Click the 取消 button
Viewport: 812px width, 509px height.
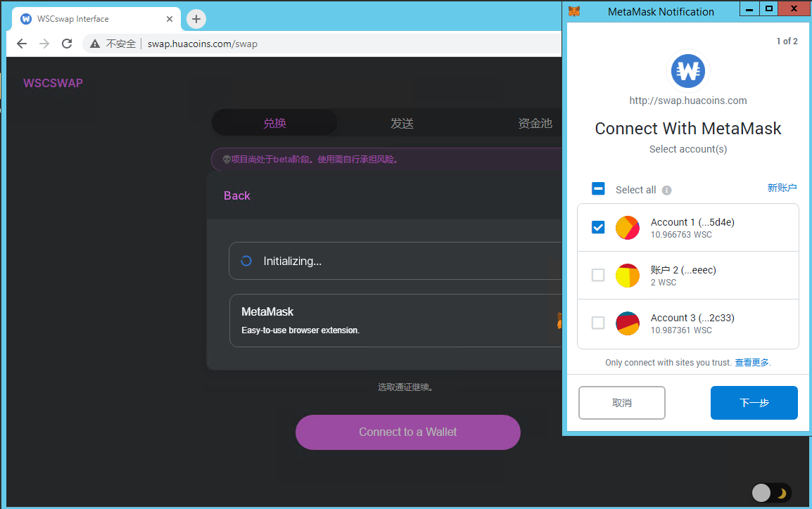622,402
